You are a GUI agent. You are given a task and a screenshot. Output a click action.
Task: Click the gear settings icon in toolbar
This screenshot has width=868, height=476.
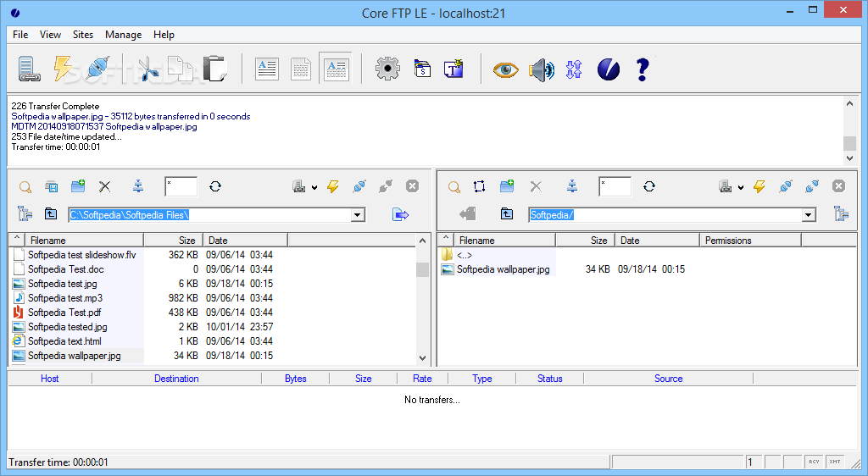(387, 69)
